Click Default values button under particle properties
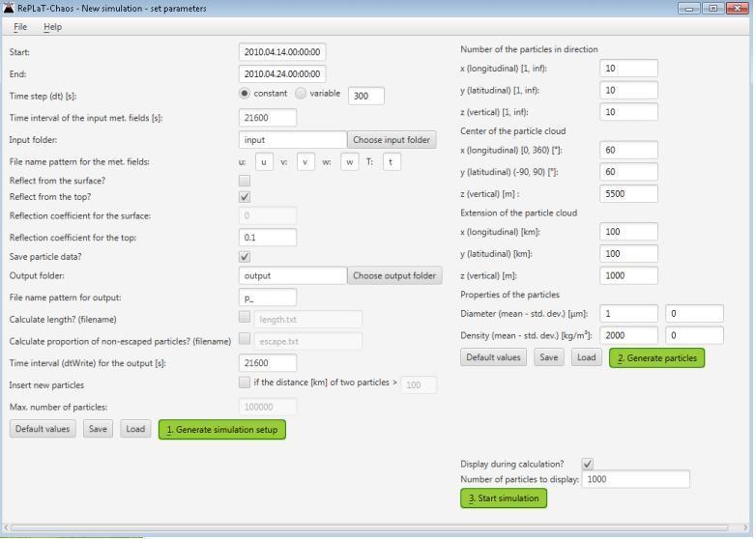Viewport: 756px width, 539px height. (493, 357)
